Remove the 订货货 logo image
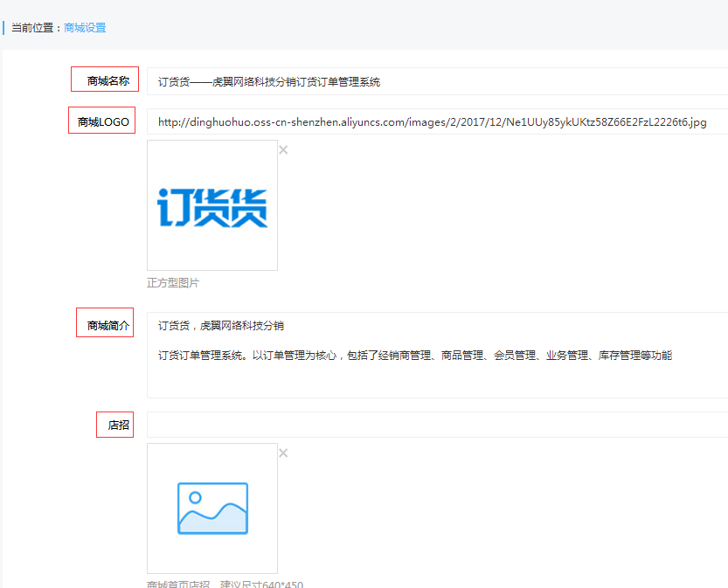Screen dimensions: 728x588 pos(283,150)
